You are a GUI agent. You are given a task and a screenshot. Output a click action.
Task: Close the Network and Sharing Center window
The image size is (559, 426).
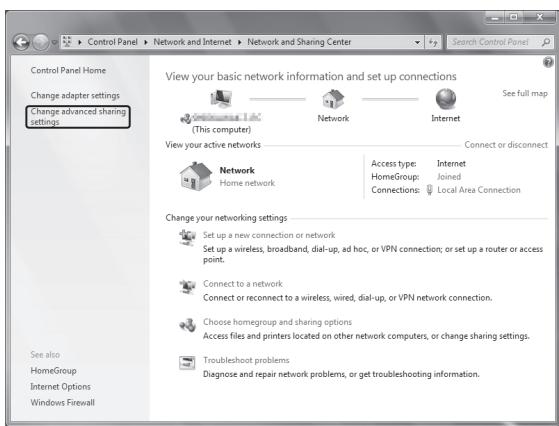point(539,17)
